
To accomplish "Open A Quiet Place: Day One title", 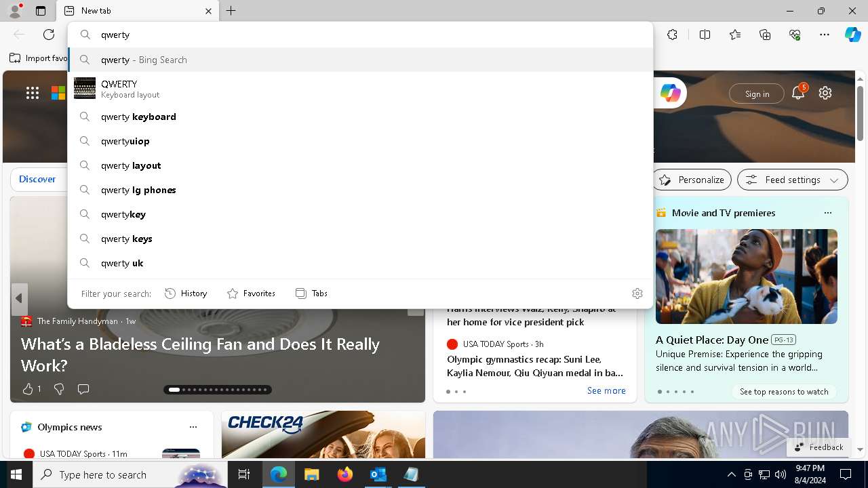I will tap(712, 340).
